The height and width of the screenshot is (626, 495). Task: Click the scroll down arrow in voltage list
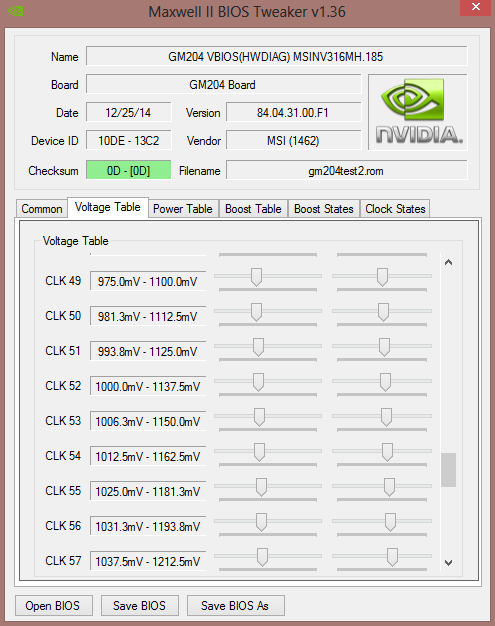[448, 563]
